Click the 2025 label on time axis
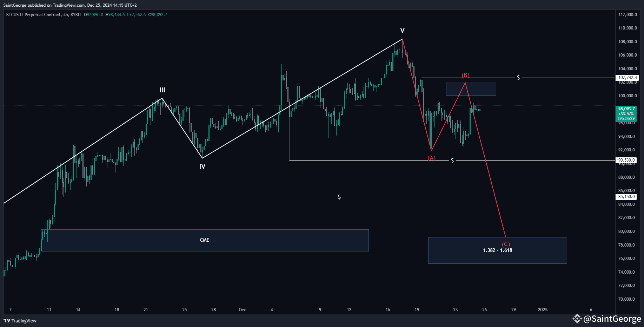Viewport: 644px width, 327px height. coord(543,310)
